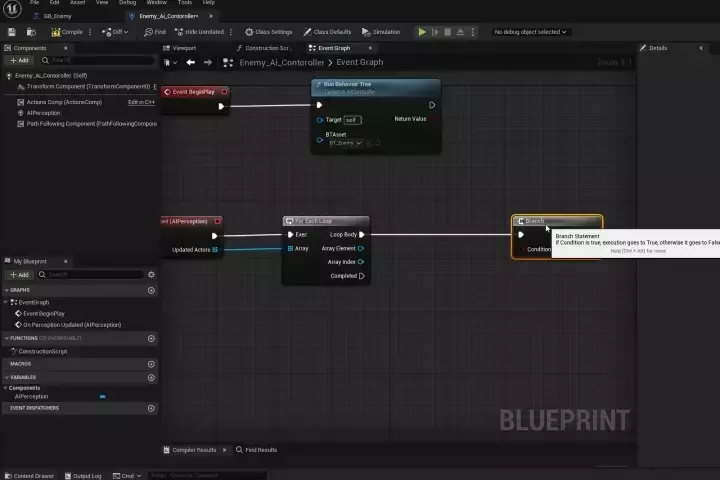Add a new graph
Image resolution: width=720 pixels, height=480 pixels.
(x=151, y=290)
